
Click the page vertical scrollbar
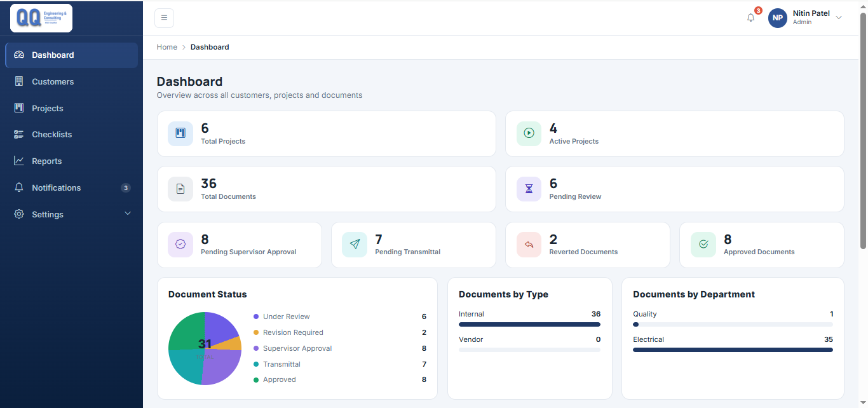[863, 130]
